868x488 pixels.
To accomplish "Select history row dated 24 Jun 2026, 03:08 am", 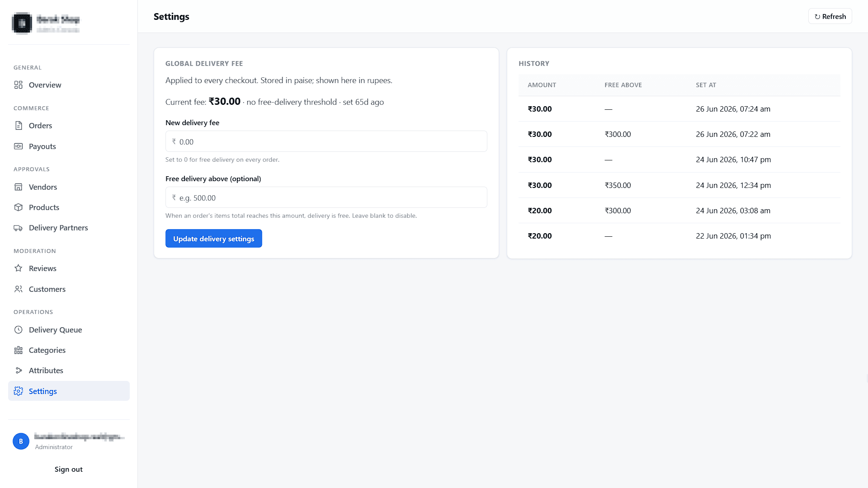I will 679,211.
